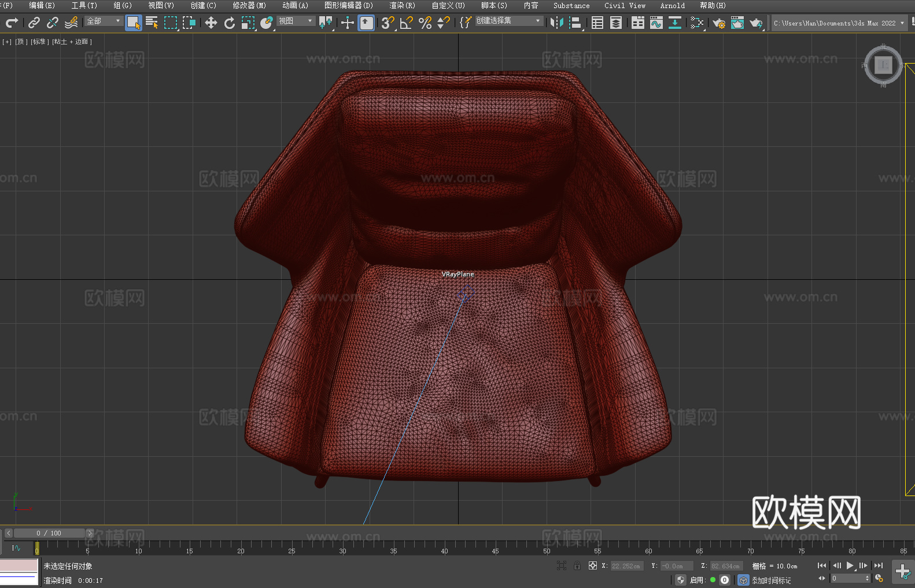The image size is (915, 588).
Task: Open the 编辑(E) menu
Action: coord(42,5)
